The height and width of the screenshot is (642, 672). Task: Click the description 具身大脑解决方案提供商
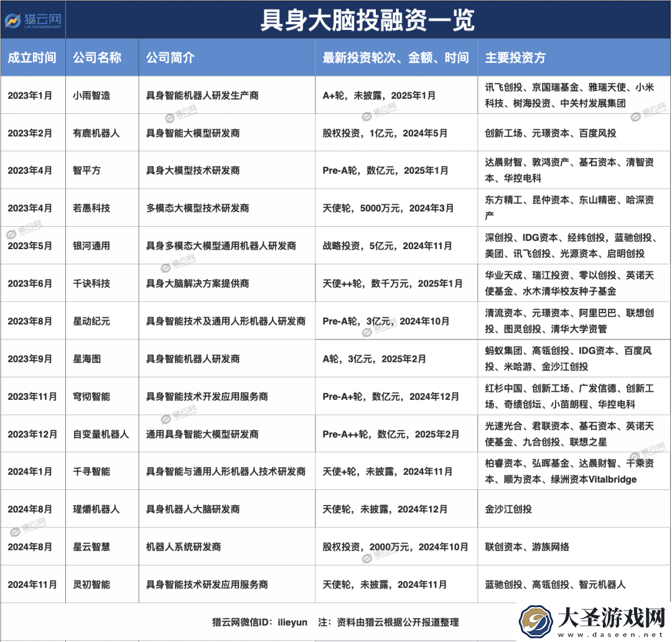pyautogui.click(x=198, y=283)
